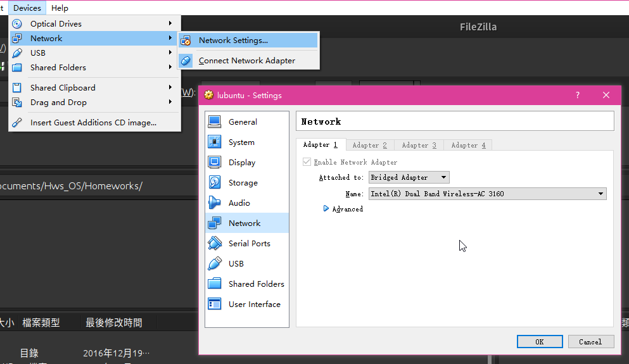
Task: Select the System settings category
Action: pyautogui.click(x=247, y=142)
